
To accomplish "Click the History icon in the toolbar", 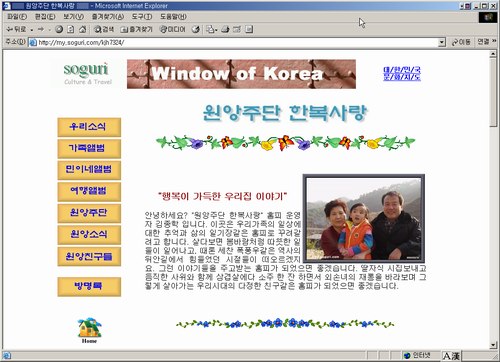I will [196, 29].
